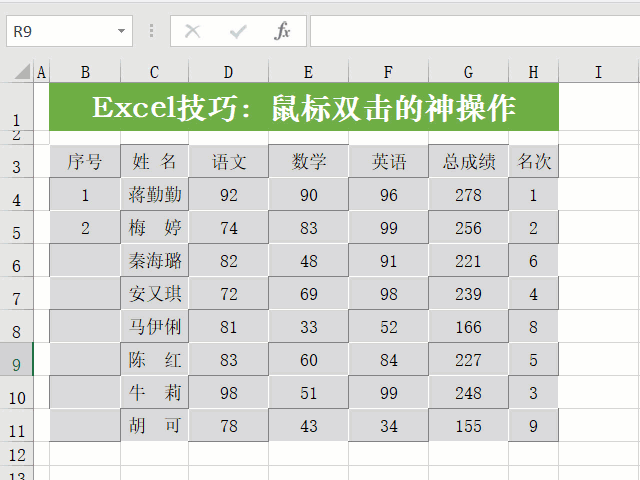The image size is (640, 480).
Task: Click the confirm checkmark icon in formula bar
Action: coord(238,31)
